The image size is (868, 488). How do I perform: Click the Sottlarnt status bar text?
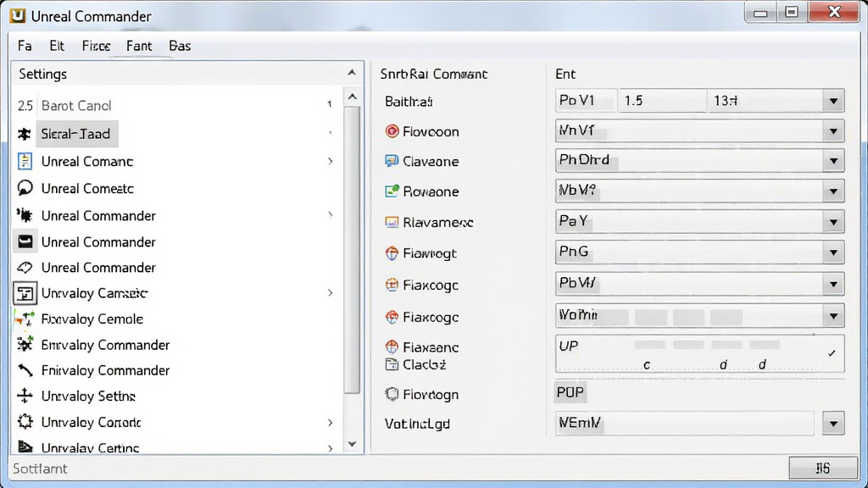coord(40,469)
